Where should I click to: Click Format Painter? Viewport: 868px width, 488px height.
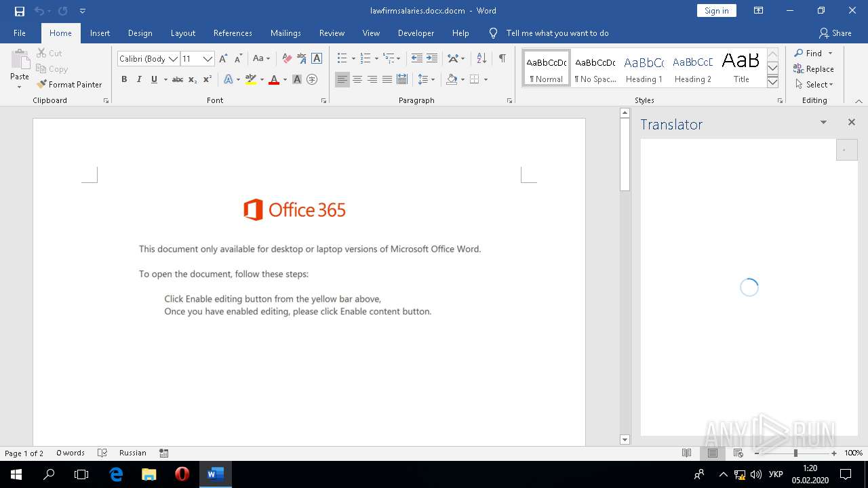click(x=69, y=85)
